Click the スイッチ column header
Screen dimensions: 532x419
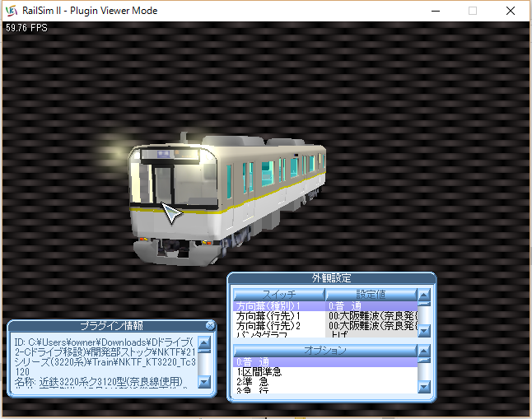279,295
